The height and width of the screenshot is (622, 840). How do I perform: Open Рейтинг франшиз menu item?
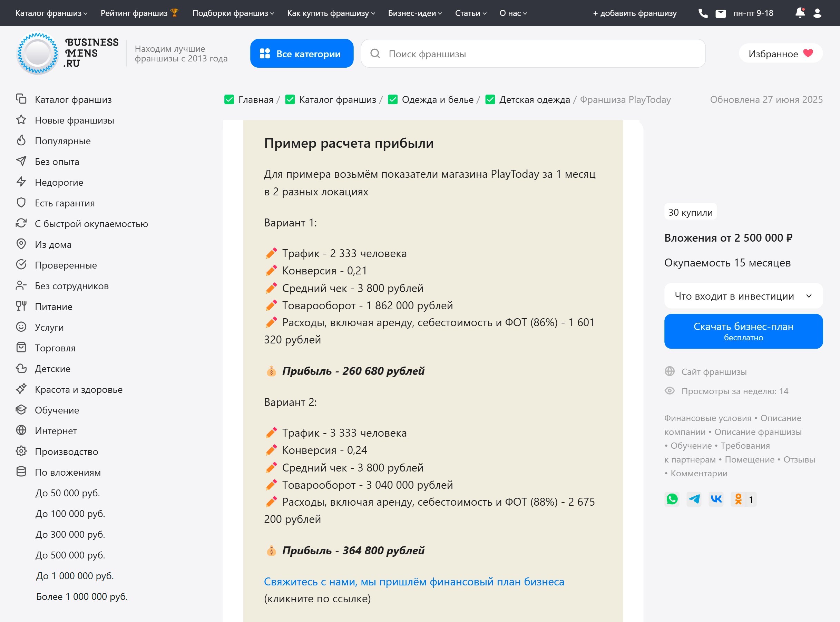(x=139, y=13)
